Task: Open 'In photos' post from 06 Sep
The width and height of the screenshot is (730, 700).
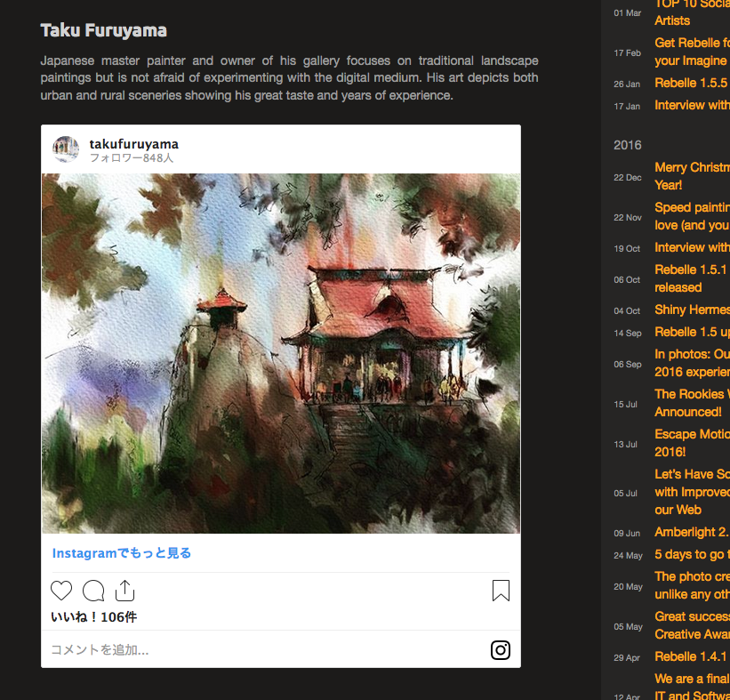Action: coord(692,363)
